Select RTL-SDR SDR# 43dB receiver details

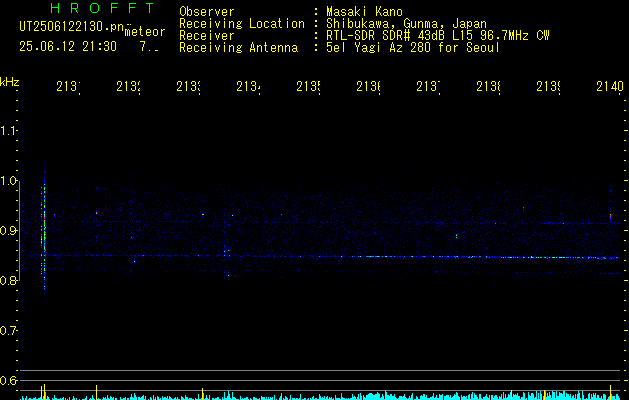coord(438,36)
